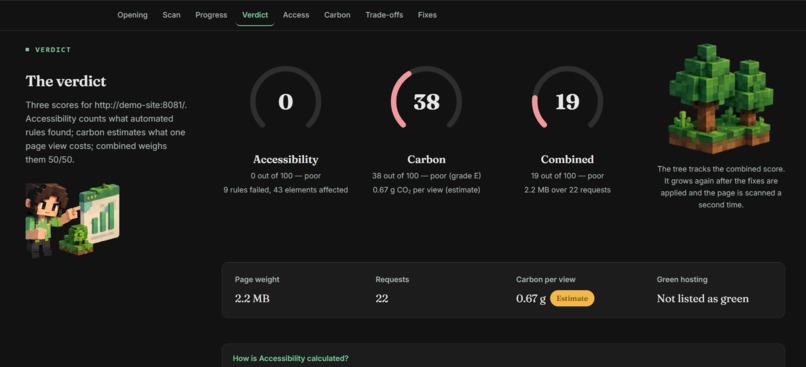This screenshot has width=806, height=367.
Task: Click the pixel character with chart illustration
Action: point(72,220)
